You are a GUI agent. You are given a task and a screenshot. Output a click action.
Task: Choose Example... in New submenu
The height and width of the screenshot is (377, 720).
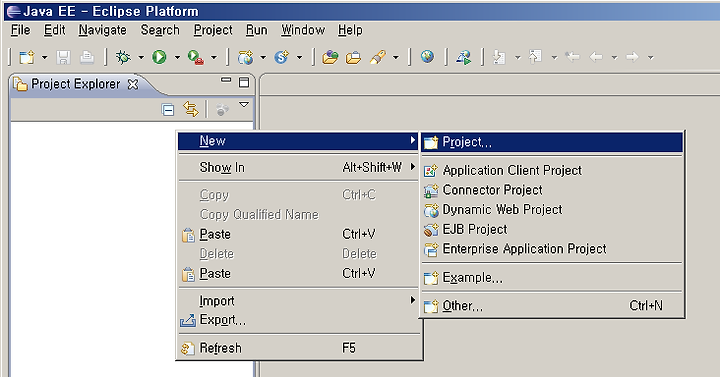pos(552,278)
